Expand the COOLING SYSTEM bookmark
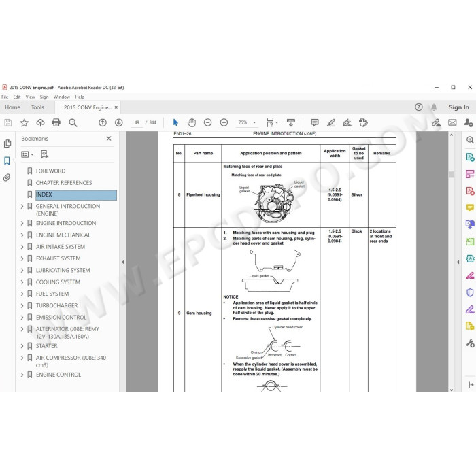Screen dimensions: 476x476 (x=22, y=282)
